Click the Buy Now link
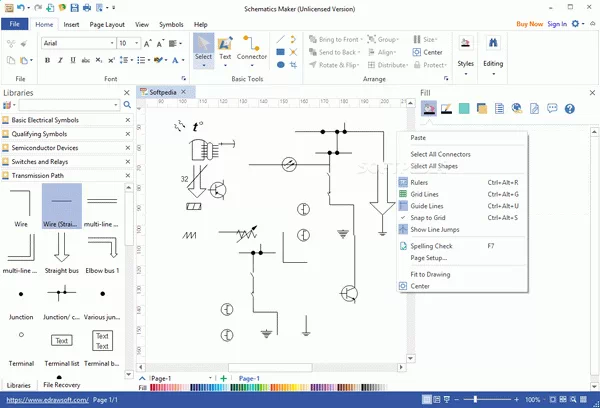This screenshot has width=600, height=408. click(x=530, y=24)
